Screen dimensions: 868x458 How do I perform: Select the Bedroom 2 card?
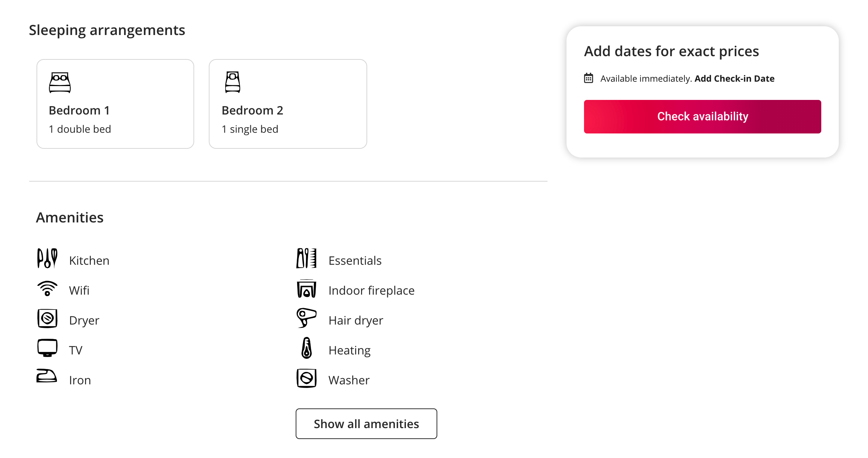coord(288,104)
